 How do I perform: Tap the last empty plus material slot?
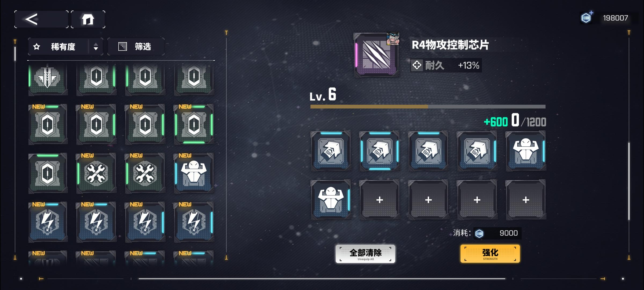[526, 200]
